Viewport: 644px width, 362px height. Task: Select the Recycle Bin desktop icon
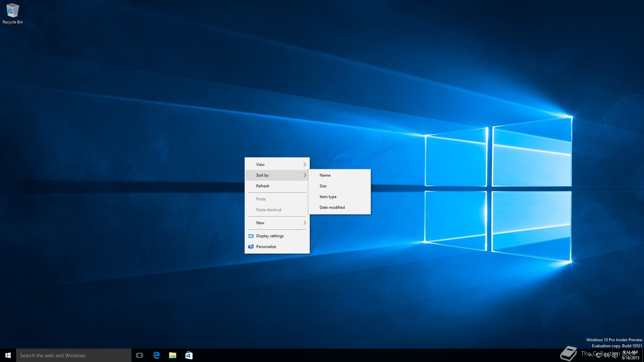coord(12,14)
